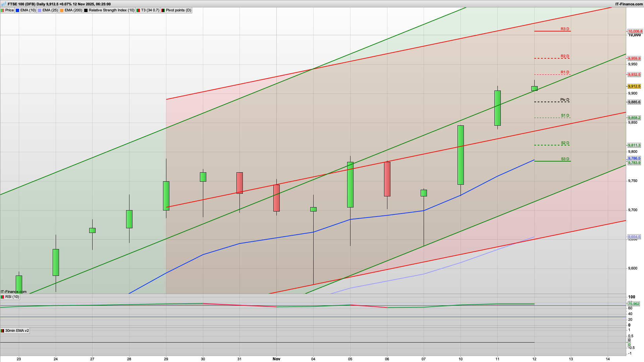Click the blue EMA (10) legend icon
The width and height of the screenshot is (644, 362).
point(17,10)
